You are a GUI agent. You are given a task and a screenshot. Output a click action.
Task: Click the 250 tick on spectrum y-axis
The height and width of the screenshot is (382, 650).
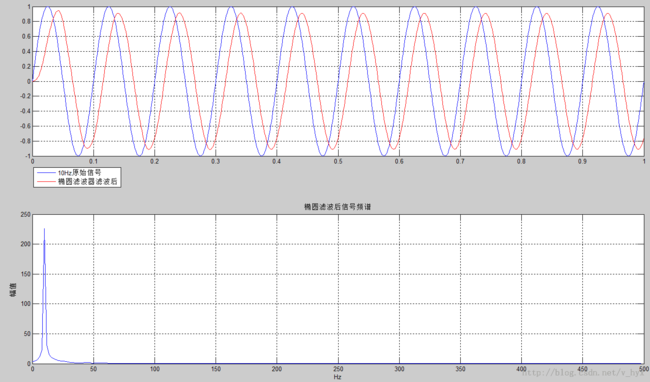pyautogui.click(x=26, y=214)
